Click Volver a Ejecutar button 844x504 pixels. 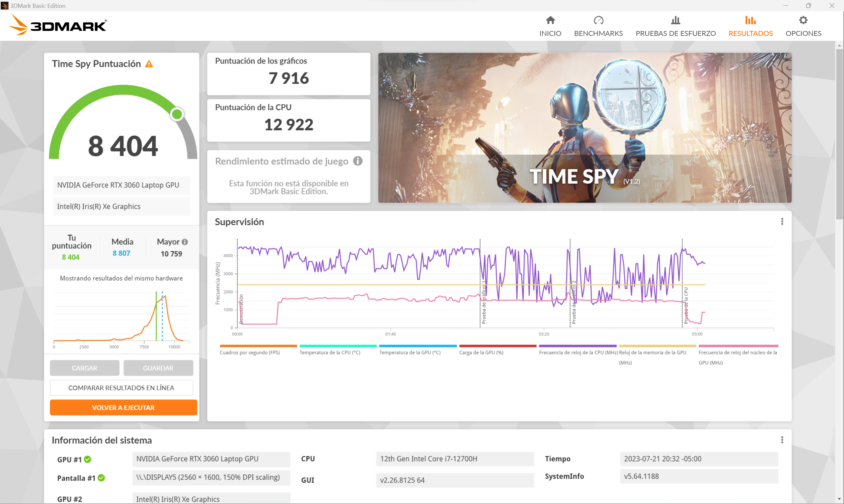point(123,407)
